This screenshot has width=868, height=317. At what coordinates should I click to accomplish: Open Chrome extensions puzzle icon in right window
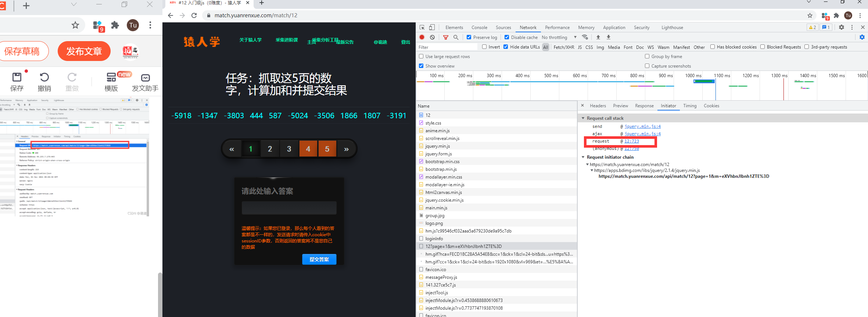[x=836, y=15]
